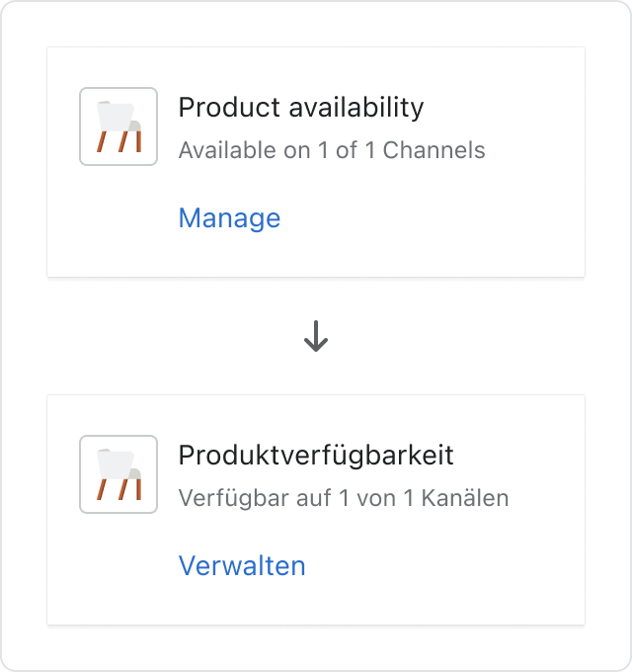Image resolution: width=632 pixels, height=672 pixels.
Task: Click the 'Available on 1 of 1 Channels' text
Action: click(332, 150)
